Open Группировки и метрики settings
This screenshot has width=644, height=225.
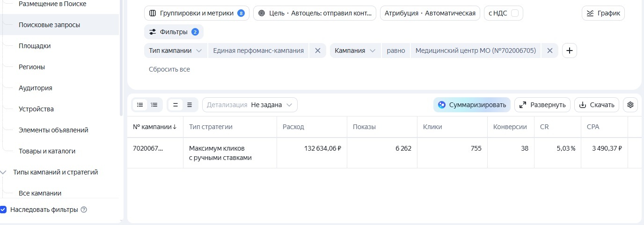tap(197, 13)
